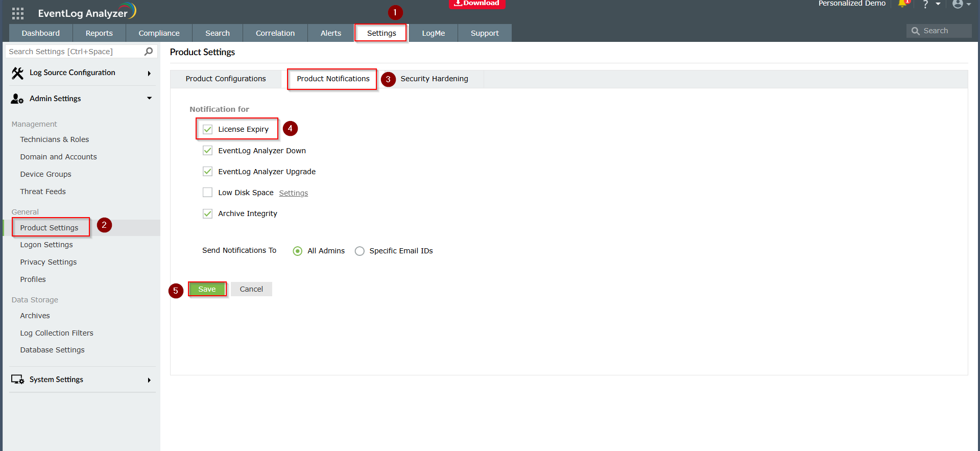Screen dimensions: 980x451
Task: Uncheck the Archive Integrity checkbox
Action: [207, 213]
